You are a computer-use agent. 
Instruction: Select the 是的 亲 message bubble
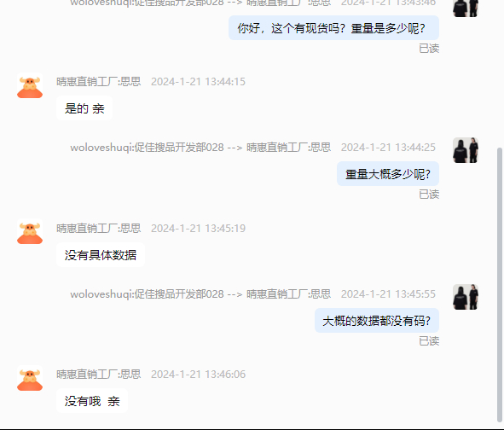tap(84, 108)
